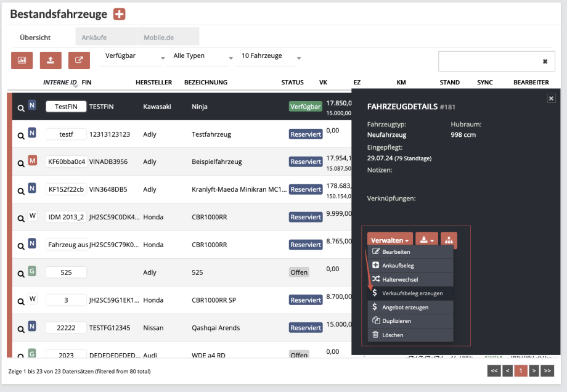Click the red plus icon beside Bestandsfahrzeuge
The image size is (567, 392).
pyautogui.click(x=119, y=14)
